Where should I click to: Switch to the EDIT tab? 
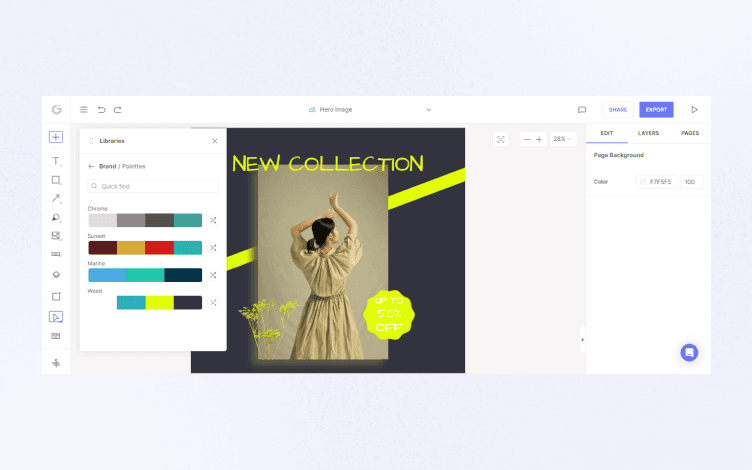pos(607,133)
